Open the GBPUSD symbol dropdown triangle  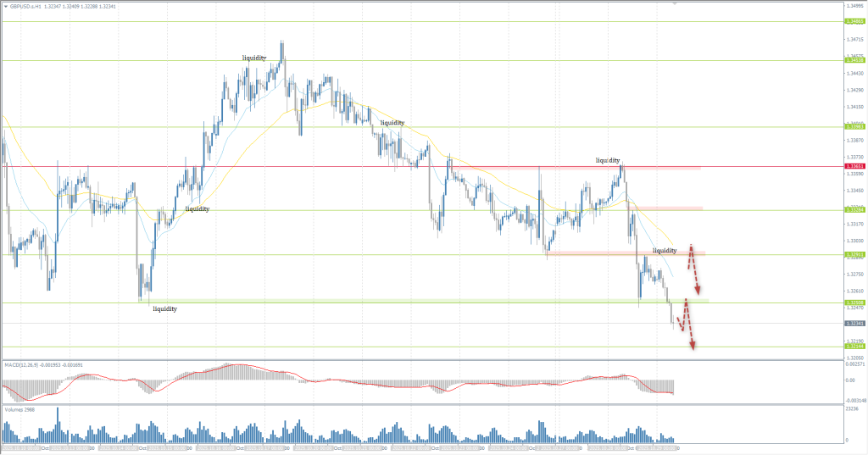pos(5,5)
